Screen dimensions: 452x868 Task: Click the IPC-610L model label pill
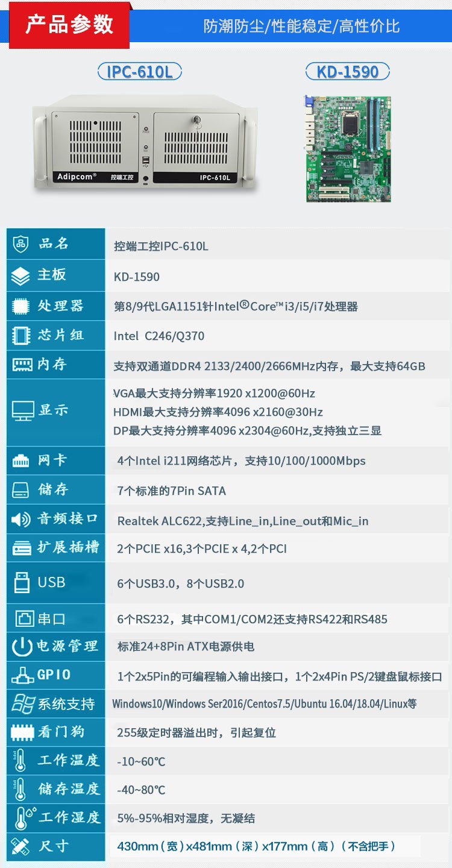click(140, 72)
